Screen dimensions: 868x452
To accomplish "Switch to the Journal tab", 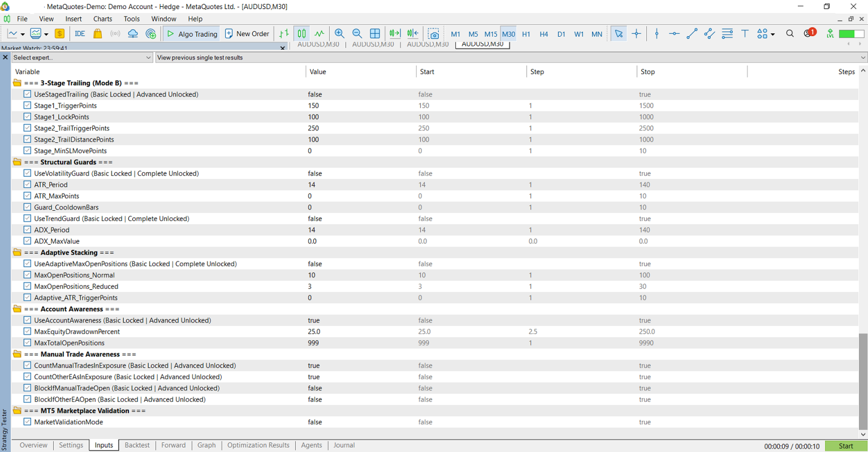I will pyautogui.click(x=344, y=445).
